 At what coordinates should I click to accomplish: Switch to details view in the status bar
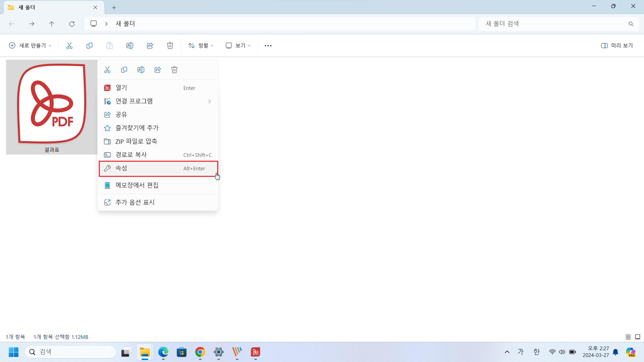(628, 337)
